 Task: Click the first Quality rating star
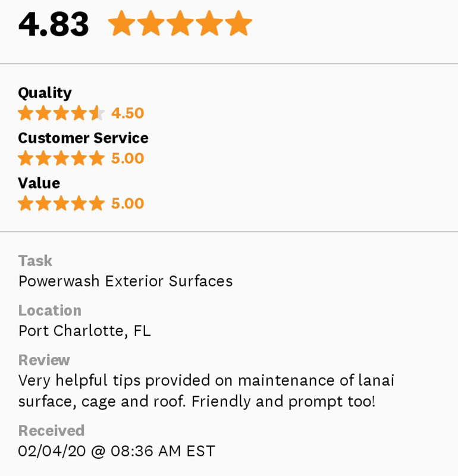coord(26,113)
